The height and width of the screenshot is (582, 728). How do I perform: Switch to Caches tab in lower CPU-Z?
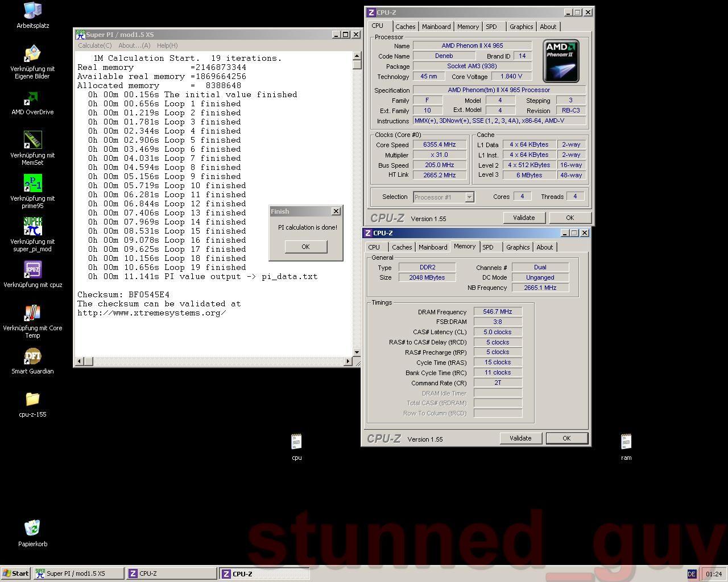(402, 247)
